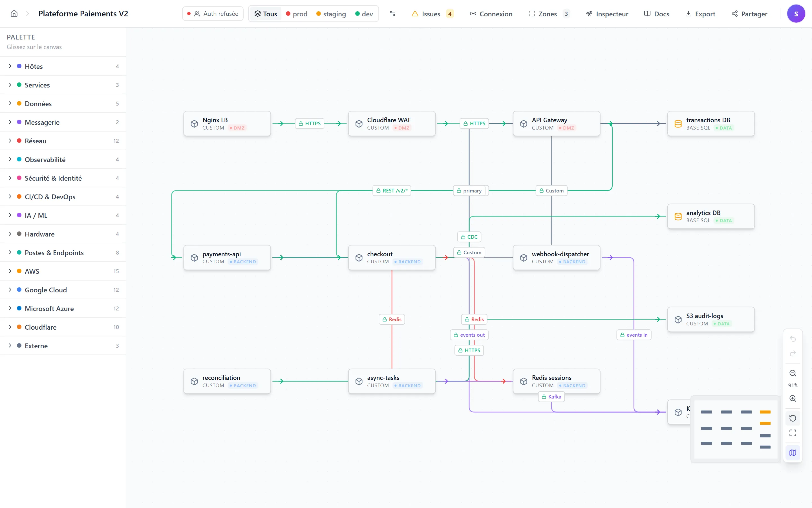Image resolution: width=812 pixels, height=508 pixels.
Task: Reset the canvas view
Action: [x=793, y=418]
